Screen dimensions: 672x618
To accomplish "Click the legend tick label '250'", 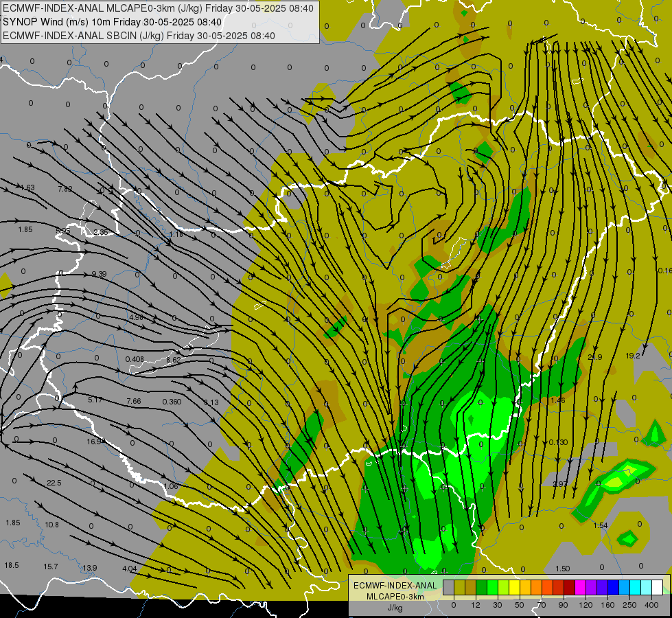I will [629, 605].
